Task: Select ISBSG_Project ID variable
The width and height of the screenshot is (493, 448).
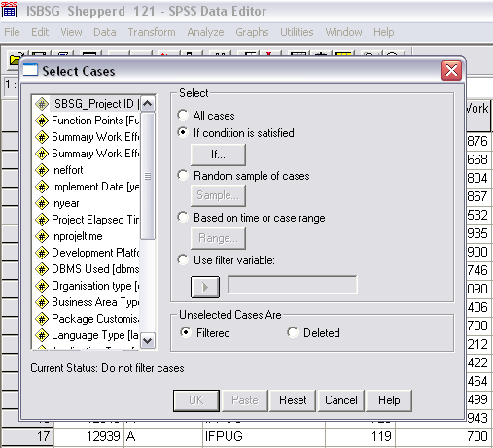Action: pos(87,104)
